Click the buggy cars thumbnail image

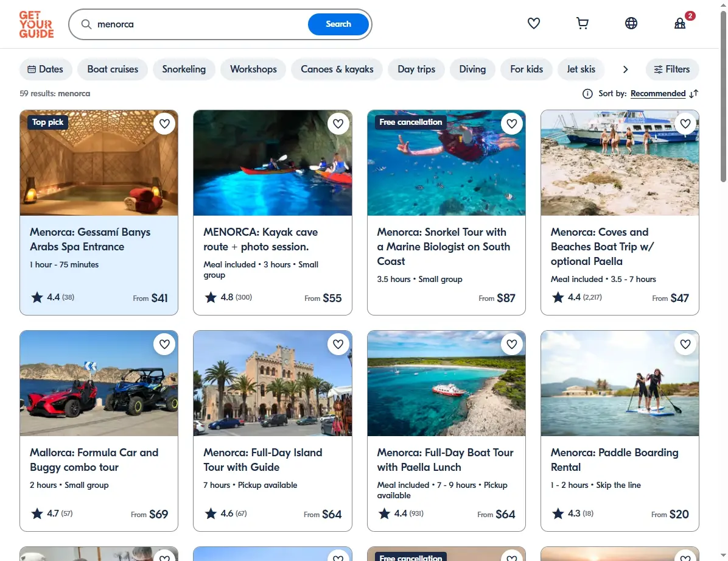tap(99, 384)
